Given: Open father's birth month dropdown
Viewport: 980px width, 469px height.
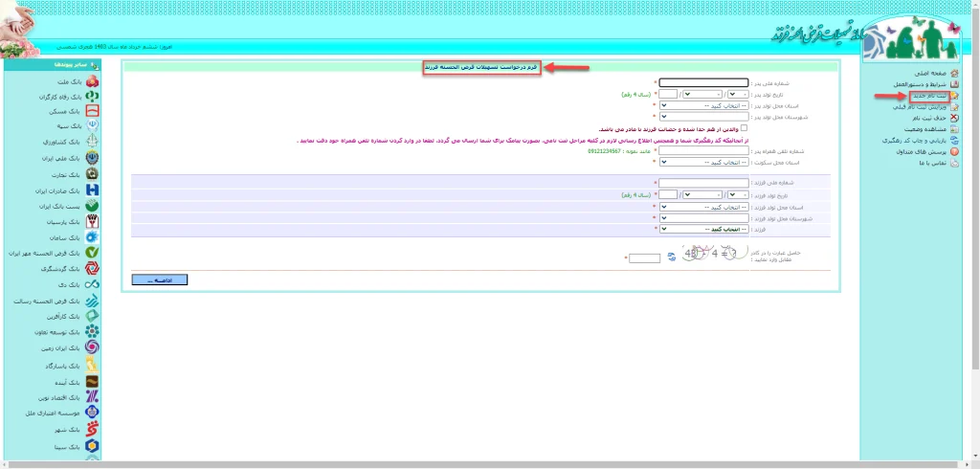Looking at the screenshot, I should tap(703, 94).
